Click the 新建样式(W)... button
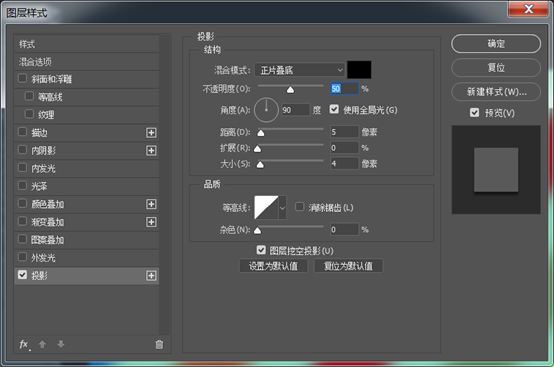The height and width of the screenshot is (367, 554). point(496,92)
